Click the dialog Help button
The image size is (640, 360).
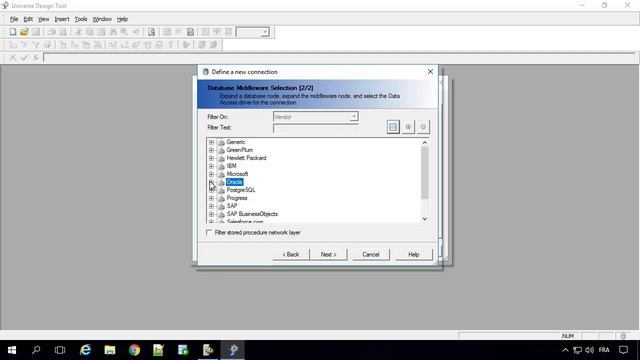(413, 254)
